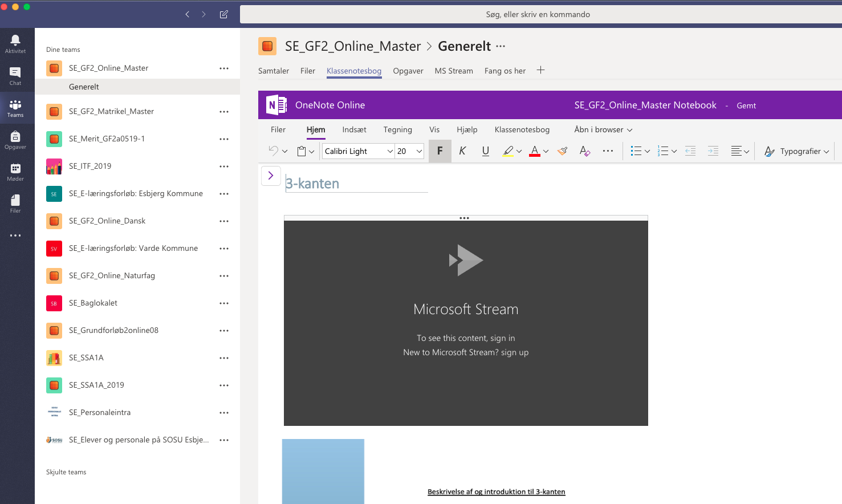Toggle underline formatting (U)
Viewport: 842px width, 504px height.
click(486, 151)
